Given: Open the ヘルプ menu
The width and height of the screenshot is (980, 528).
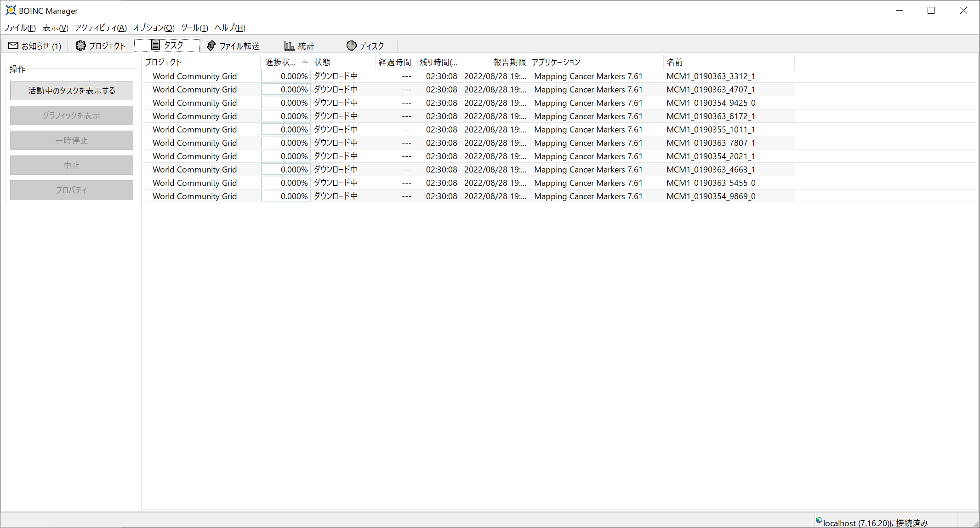Looking at the screenshot, I should 230,28.
